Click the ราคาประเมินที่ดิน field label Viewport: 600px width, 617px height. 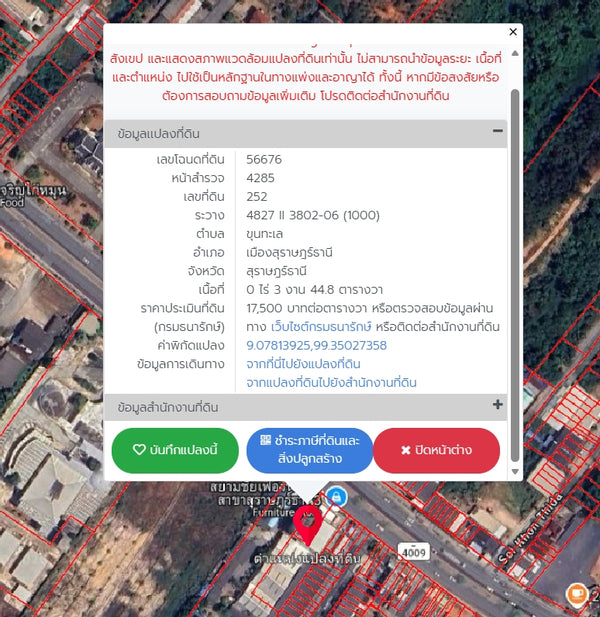183,308
